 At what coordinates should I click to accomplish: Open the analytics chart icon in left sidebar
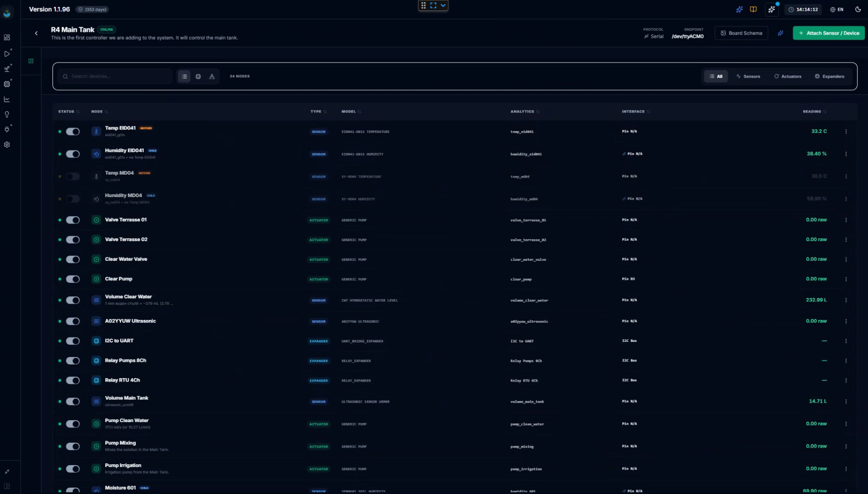pyautogui.click(x=7, y=99)
